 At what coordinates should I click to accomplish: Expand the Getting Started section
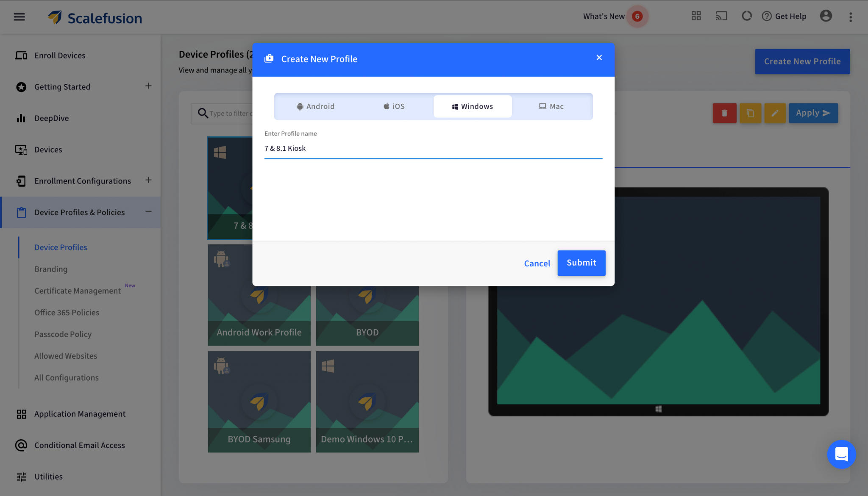pyautogui.click(x=148, y=86)
